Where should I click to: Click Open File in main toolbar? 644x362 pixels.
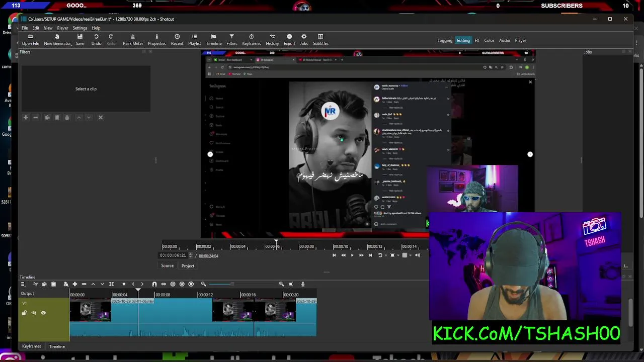(30, 40)
